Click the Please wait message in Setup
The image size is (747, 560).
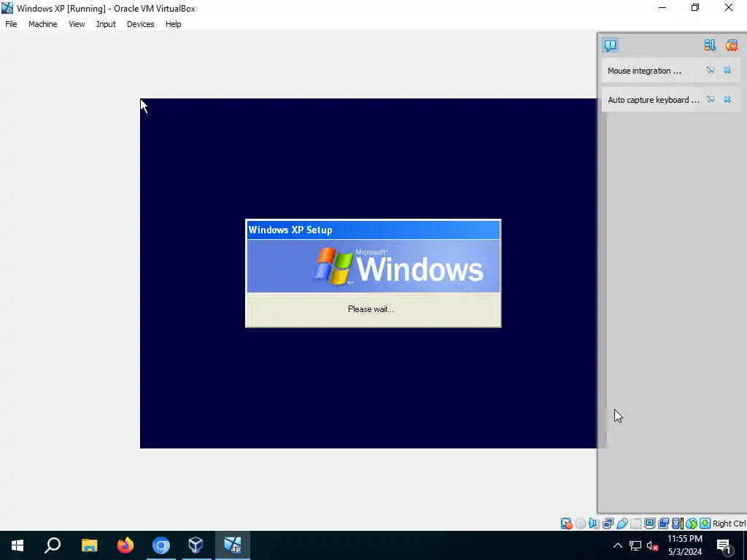point(371,309)
